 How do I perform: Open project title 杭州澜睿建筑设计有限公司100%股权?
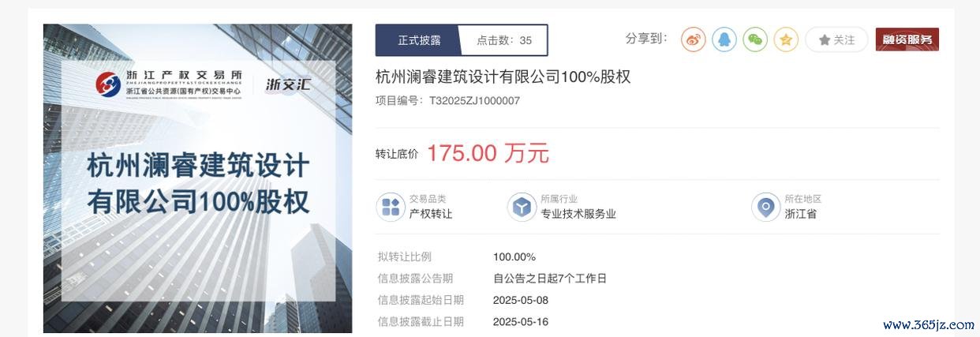click(503, 77)
